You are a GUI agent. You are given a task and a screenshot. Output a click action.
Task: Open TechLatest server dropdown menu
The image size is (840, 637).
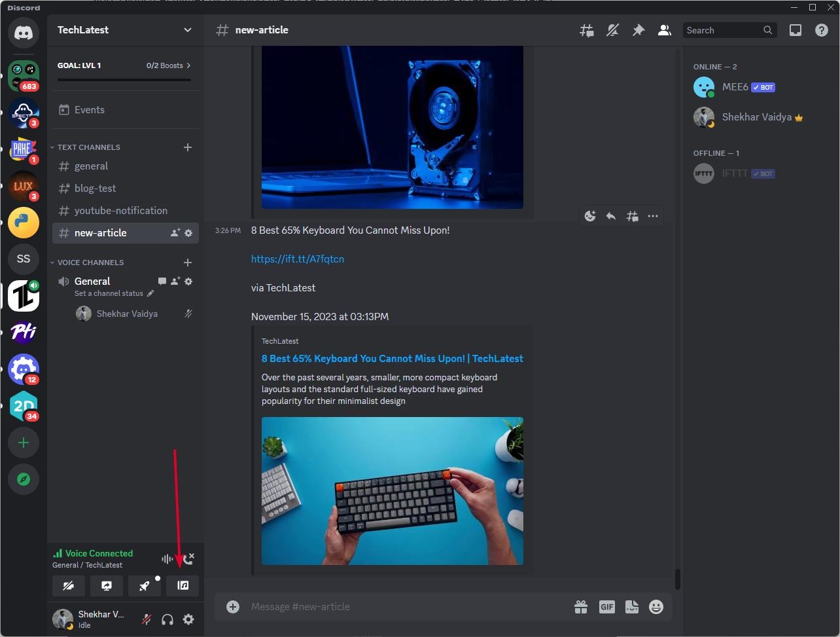[125, 30]
